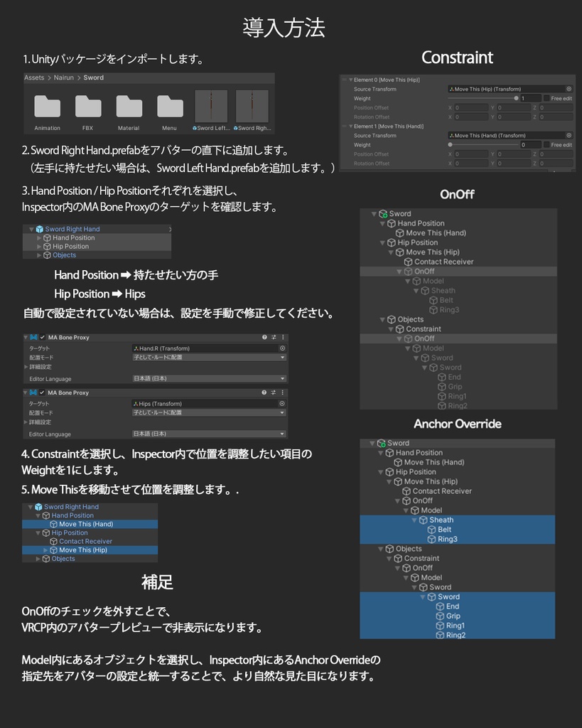This screenshot has height=728, width=582.
Task: Open the MA Bone Proxy three-dot menu
Action: pyautogui.click(x=284, y=337)
